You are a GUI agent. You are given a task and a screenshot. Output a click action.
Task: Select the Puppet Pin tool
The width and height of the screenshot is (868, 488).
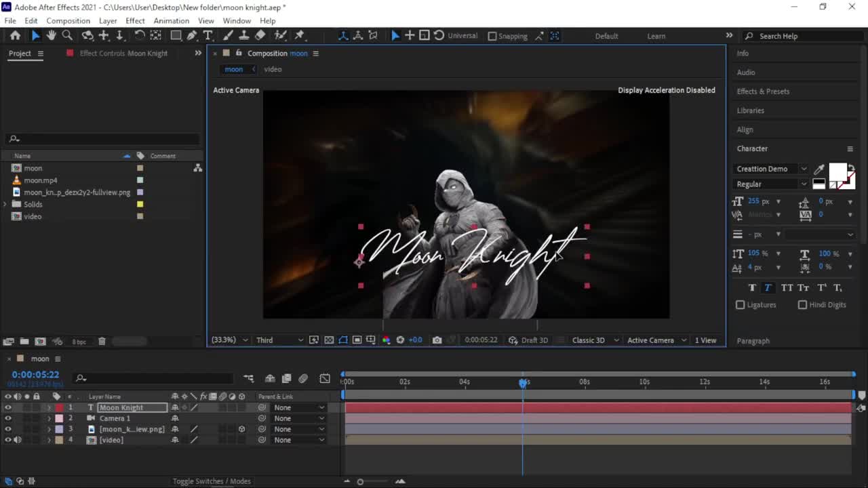tap(300, 36)
